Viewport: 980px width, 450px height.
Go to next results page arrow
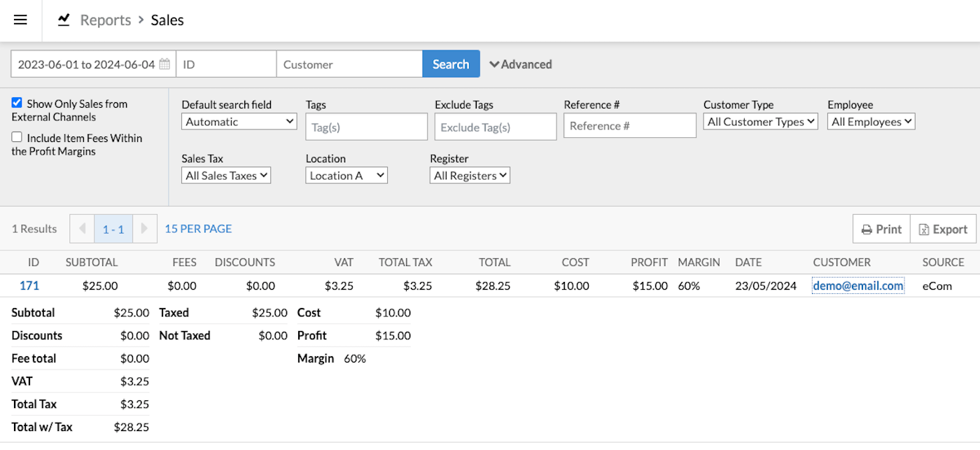tap(145, 229)
